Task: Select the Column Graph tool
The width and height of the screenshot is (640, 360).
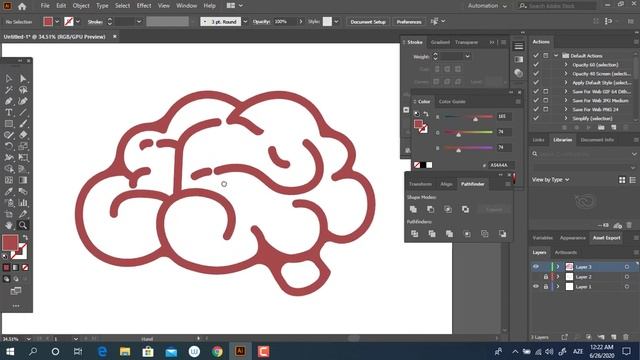Action: [x=23, y=203]
